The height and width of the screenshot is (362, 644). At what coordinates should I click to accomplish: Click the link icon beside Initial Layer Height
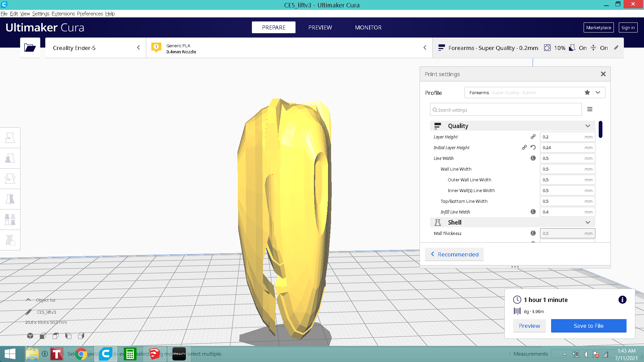[x=524, y=147]
